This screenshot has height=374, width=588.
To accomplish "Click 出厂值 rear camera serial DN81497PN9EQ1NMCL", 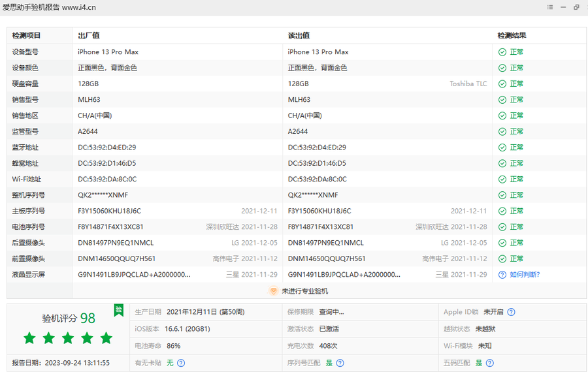I will (116, 243).
